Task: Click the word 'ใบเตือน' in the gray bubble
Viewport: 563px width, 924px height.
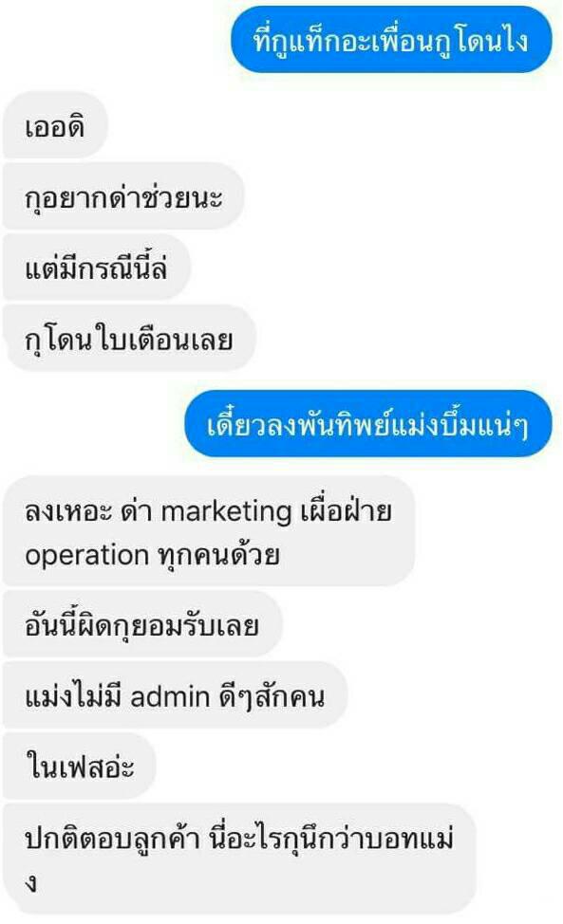Action: click(x=135, y=340)
